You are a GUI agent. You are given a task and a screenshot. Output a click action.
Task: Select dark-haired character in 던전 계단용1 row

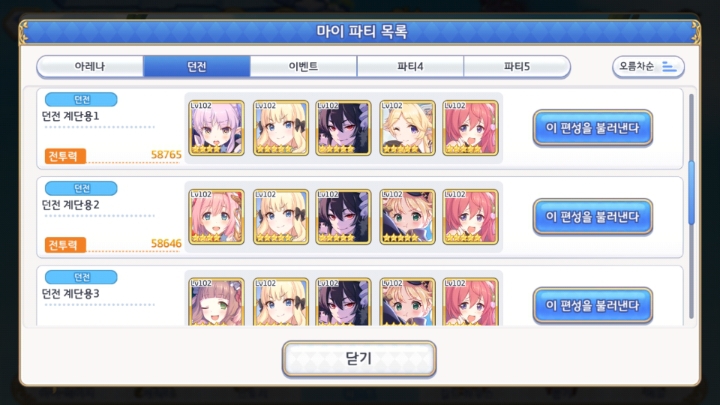tap(343, 128)
